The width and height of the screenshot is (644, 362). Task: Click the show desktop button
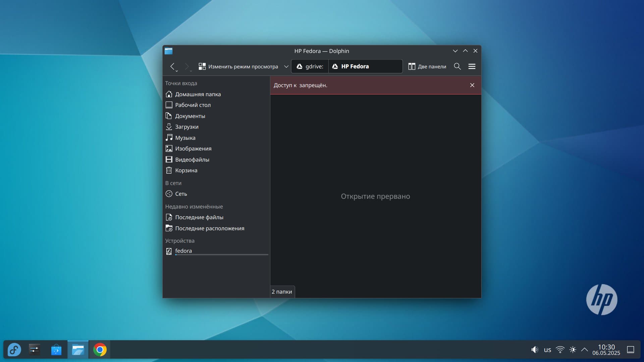[630, 350]
